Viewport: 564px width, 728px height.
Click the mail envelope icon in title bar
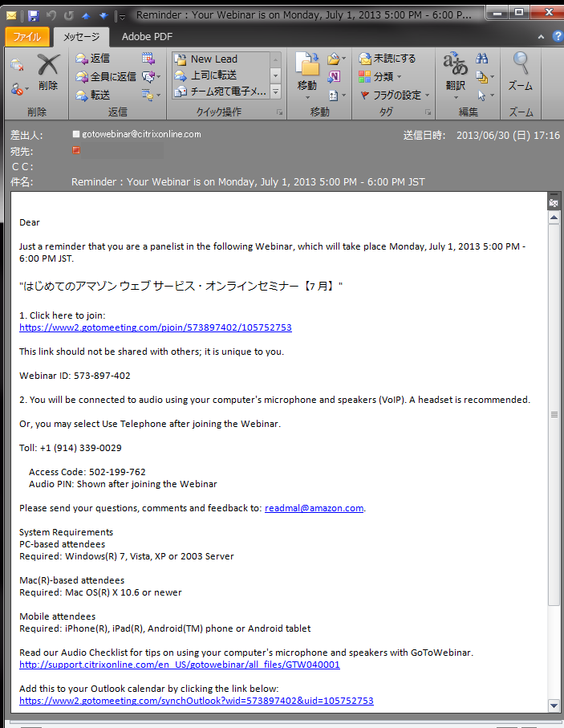click(11, 16)
